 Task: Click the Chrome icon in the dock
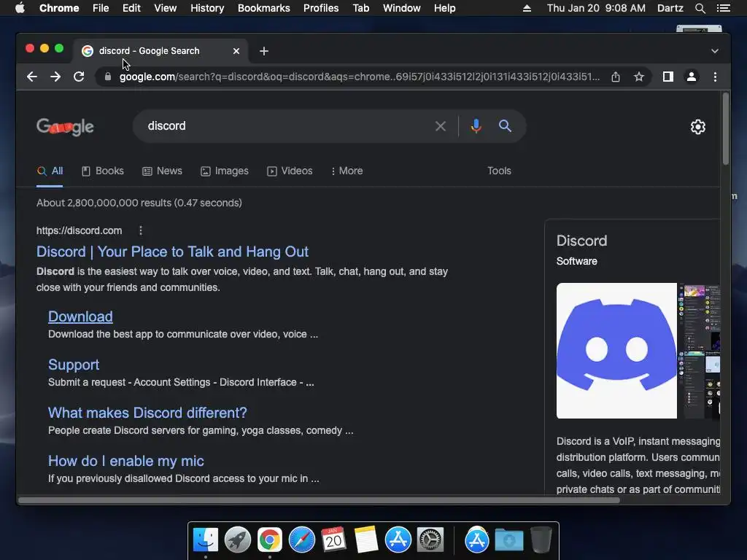coord(270,540)
